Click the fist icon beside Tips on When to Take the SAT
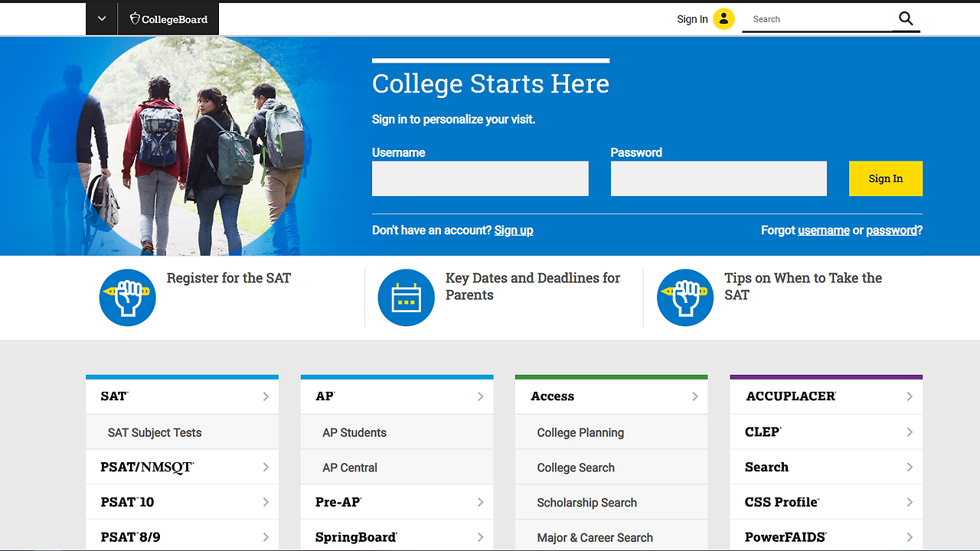This screenshot has height=551, width=980. point(685,298)
